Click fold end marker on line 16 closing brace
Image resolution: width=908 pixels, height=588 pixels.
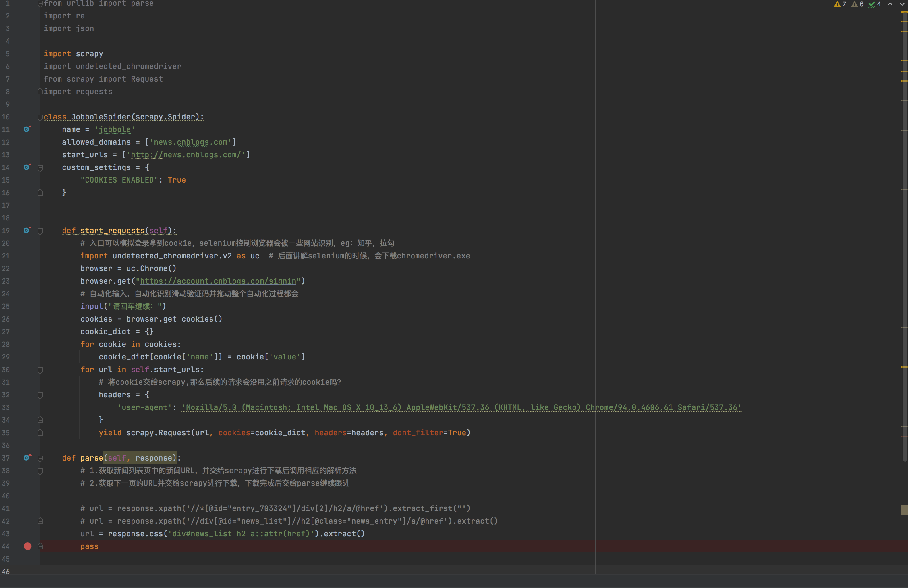pyautogui.click(x=40, y=193)
